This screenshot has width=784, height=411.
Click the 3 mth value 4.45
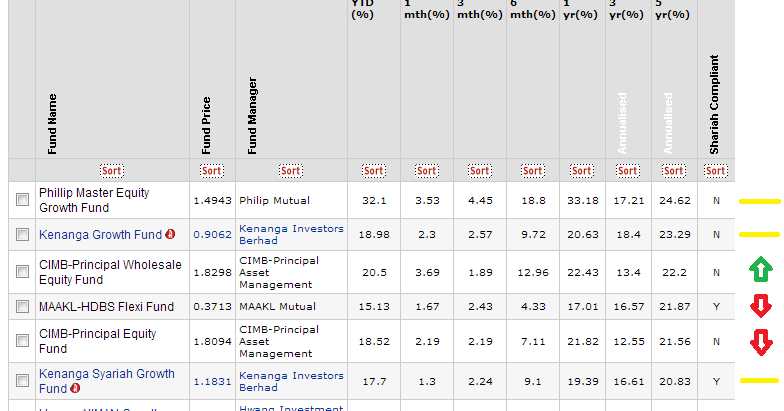tap(480, 200)
